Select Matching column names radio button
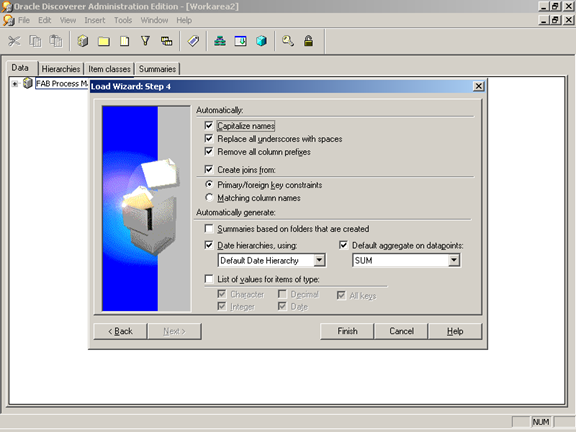This screenshot has height=432, width=576. (x=209, y=198)
